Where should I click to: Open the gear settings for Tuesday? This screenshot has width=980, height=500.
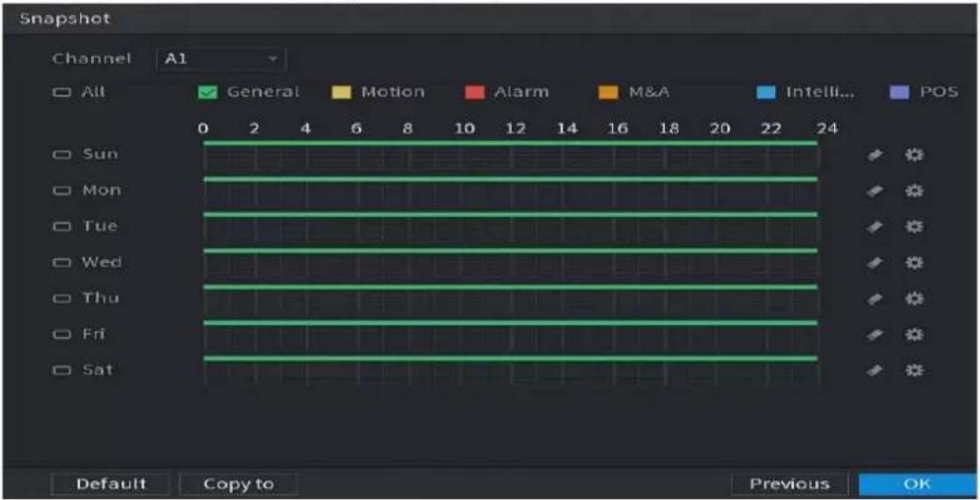[914, 226]
